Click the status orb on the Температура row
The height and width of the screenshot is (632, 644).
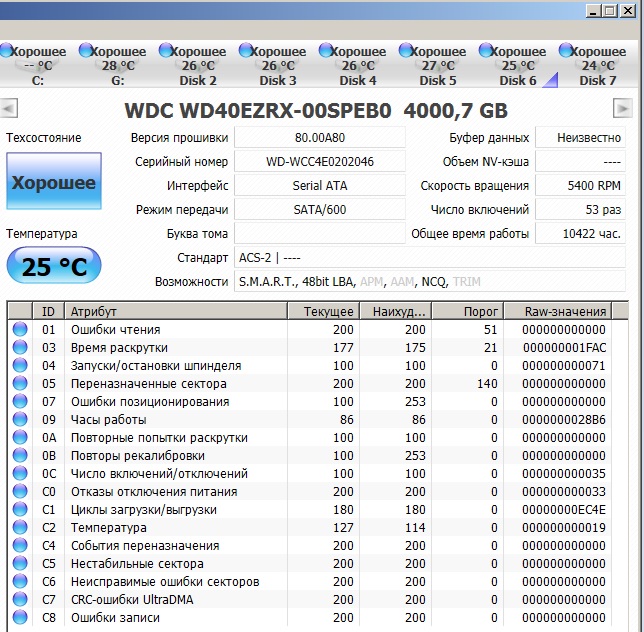(x=20, y=528)
